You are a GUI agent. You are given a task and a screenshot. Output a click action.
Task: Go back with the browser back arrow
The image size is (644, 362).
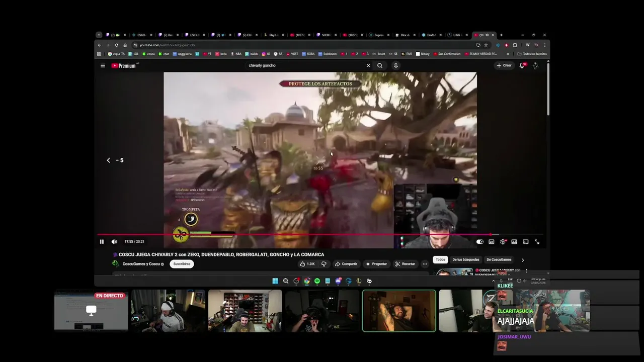99,45
